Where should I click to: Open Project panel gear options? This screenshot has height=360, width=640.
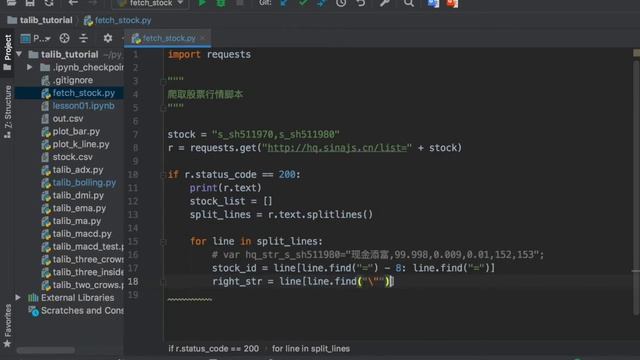[x=108, y=38]
